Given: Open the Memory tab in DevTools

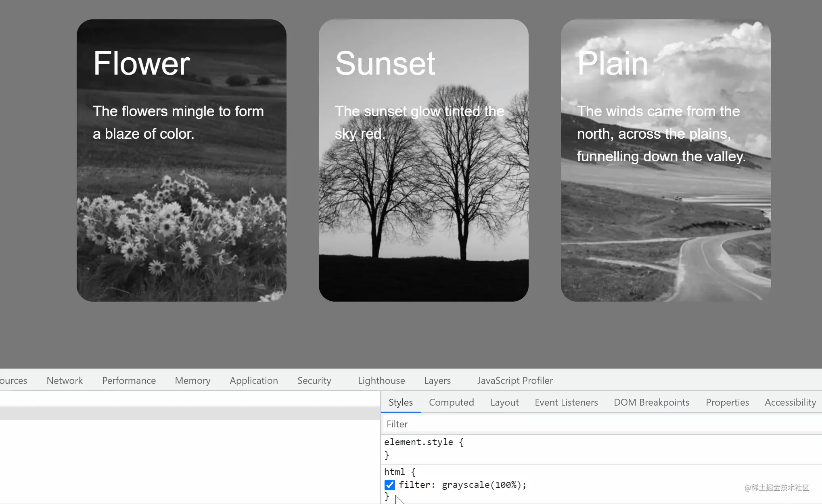Looking at the screenshot, I should (192, 380).
